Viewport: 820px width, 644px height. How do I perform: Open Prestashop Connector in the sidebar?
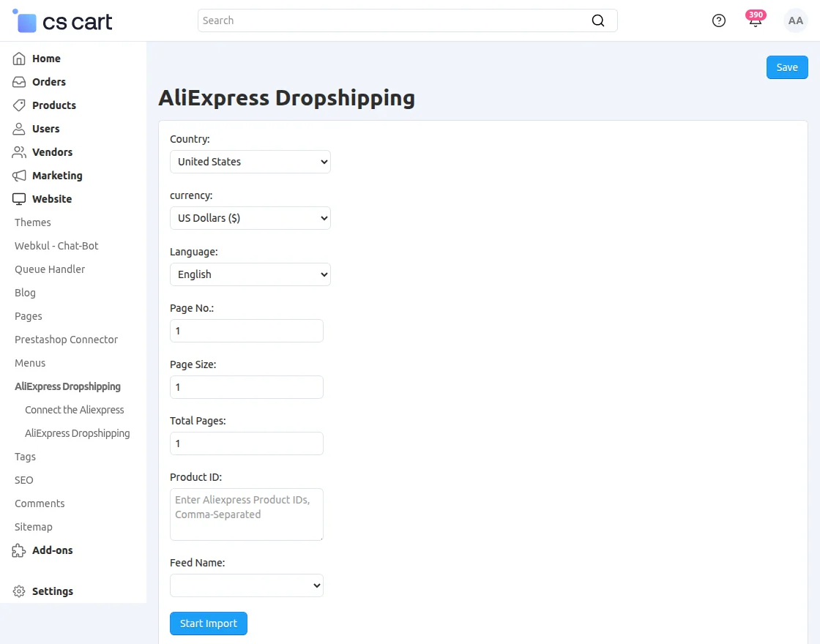(x=66, y=340)
